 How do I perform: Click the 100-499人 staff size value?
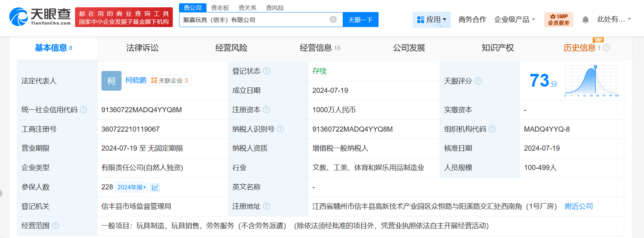[x=540, y=167]
